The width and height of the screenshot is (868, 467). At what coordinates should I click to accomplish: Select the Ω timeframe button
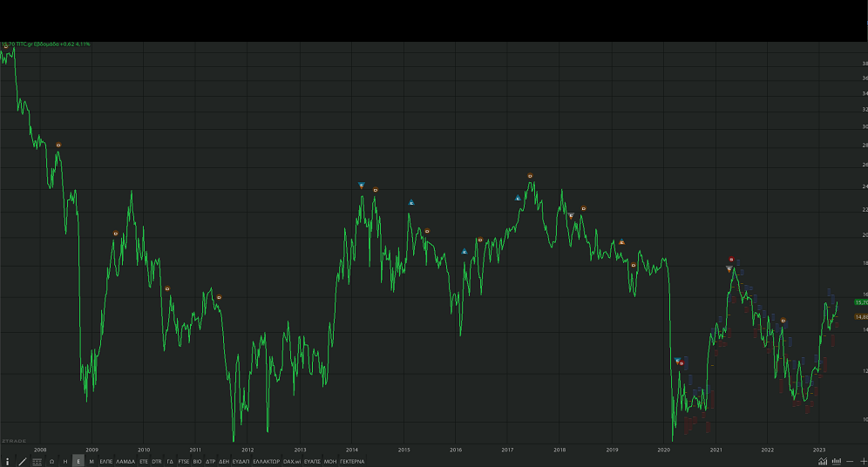coord(51,462)
